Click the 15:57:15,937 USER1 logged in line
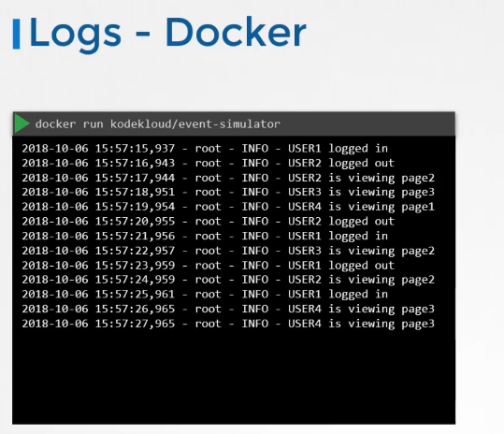This screenshot has height=434, width=504. click(205, 149)
